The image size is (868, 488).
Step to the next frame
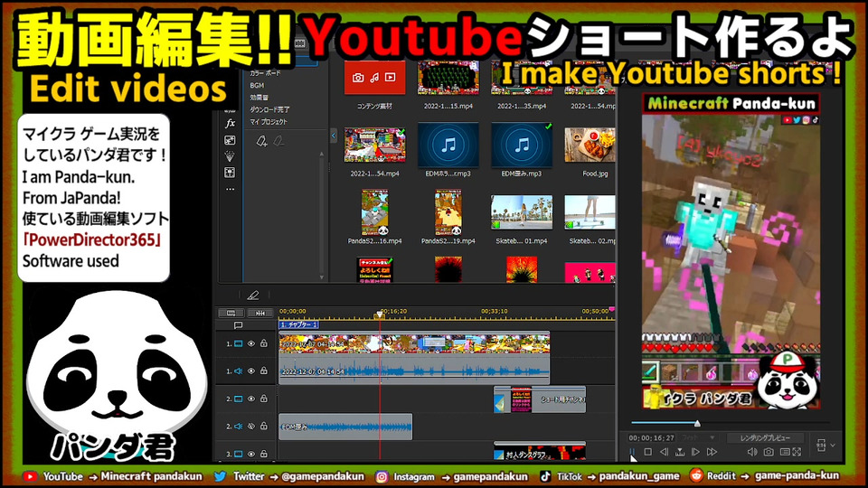696,452
